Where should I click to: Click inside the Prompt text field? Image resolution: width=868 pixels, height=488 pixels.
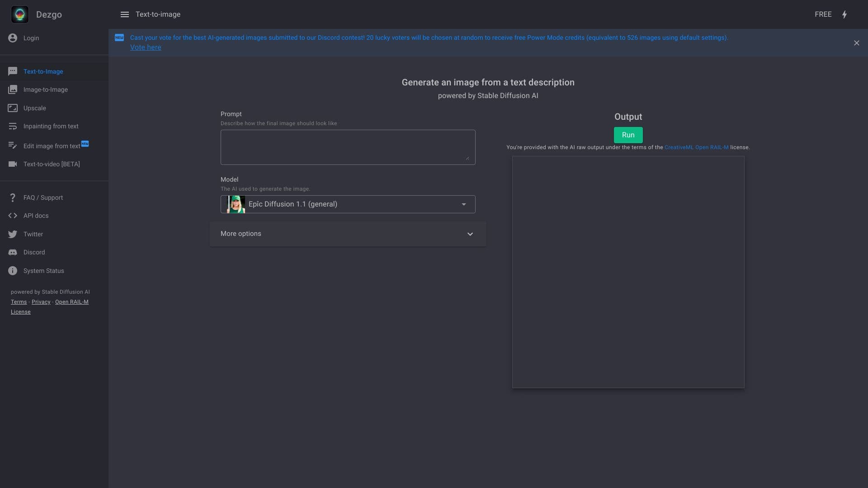click(x=347, y=147)
